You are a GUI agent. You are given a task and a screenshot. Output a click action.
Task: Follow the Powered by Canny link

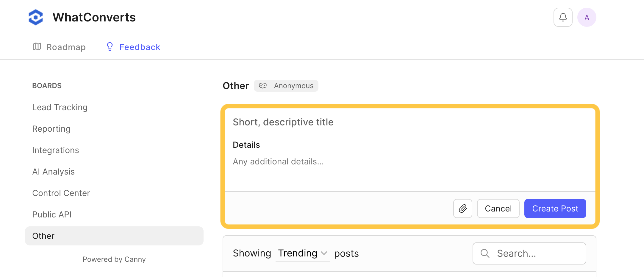pyautogui.click(x=114, y=259)
